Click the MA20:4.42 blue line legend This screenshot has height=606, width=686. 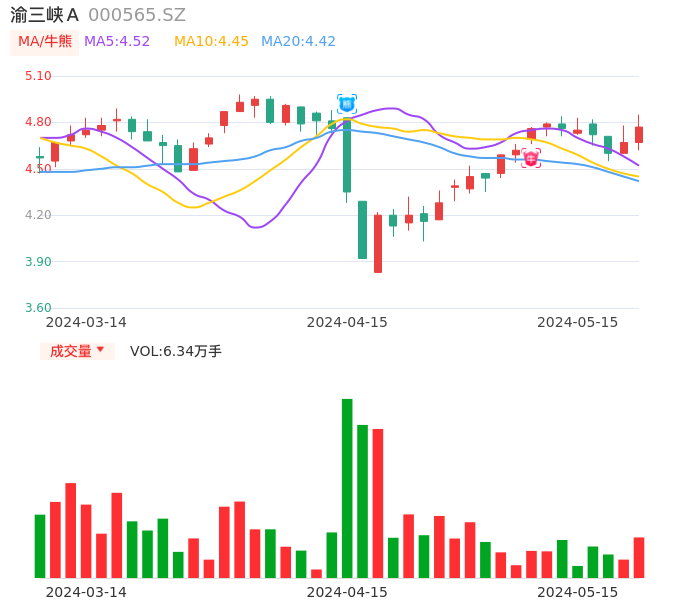pyautogui.click(x=298, y=42)
